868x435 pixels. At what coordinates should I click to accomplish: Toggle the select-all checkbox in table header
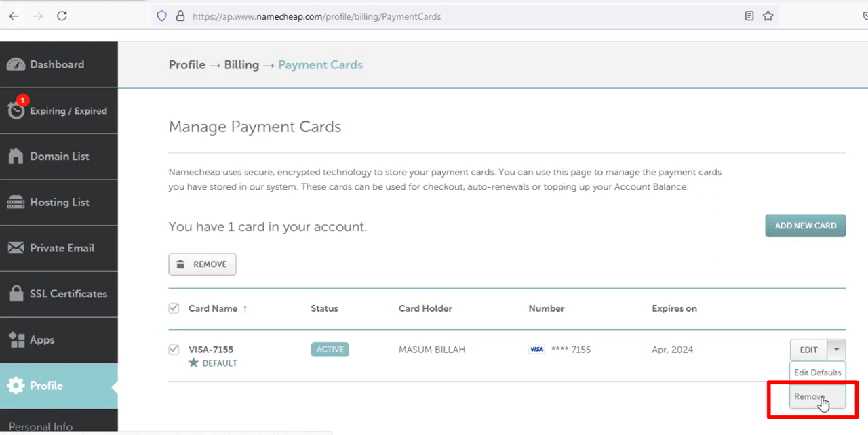174,308
